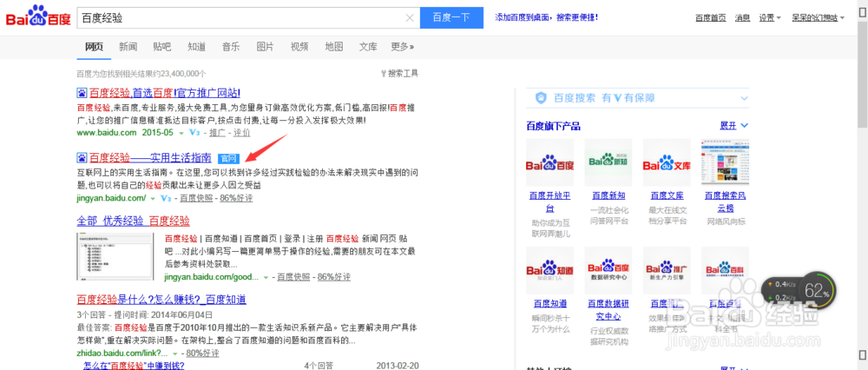Expand dropdown arrow after zhidao.baidu.com/link URL
Viewport: 868px width, 370px height.
pyautogui.click(x=175, y=353)
